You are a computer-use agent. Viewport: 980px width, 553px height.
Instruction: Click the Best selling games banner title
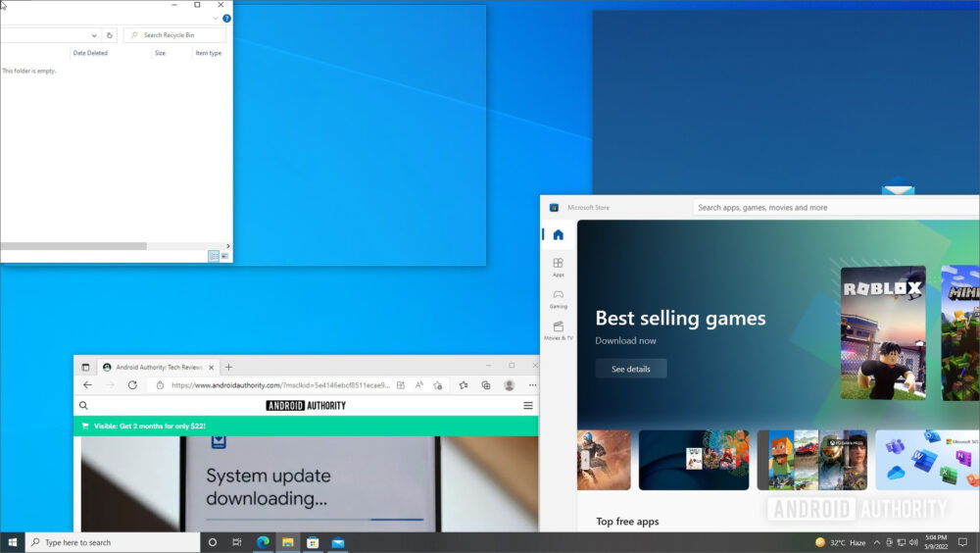point(680,319)
